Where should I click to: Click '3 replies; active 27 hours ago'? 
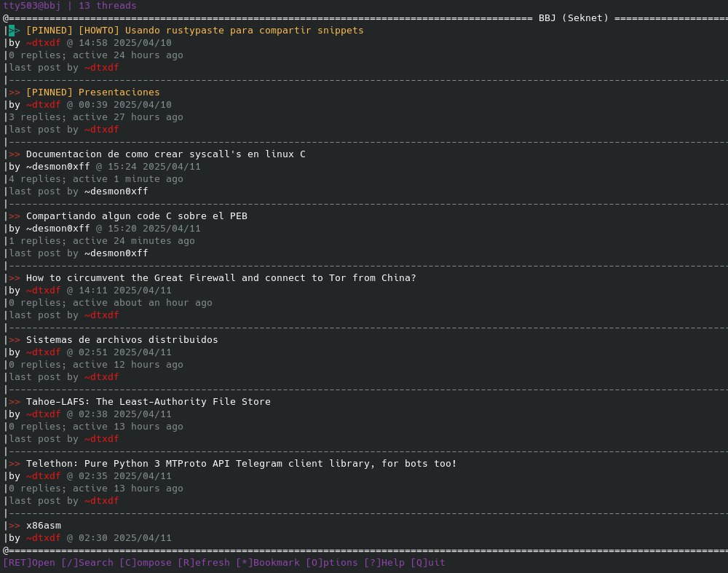(x=96, y=117)
